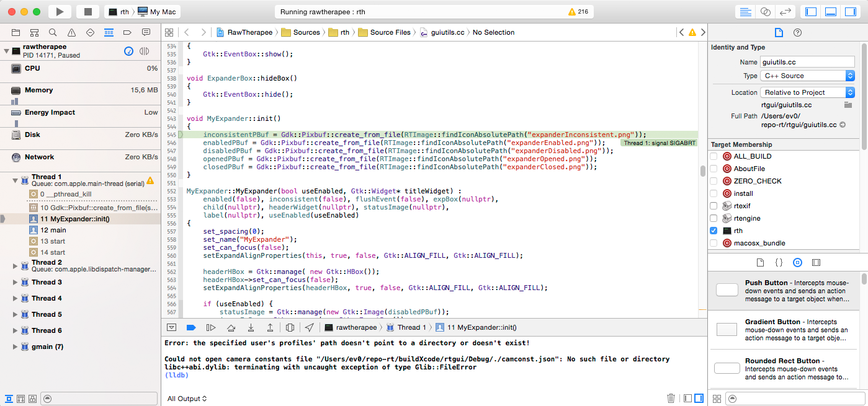The height and width of the screenshot is (406, 868).
Task: Open the Project navigator tab
Action: pos(16,32)
